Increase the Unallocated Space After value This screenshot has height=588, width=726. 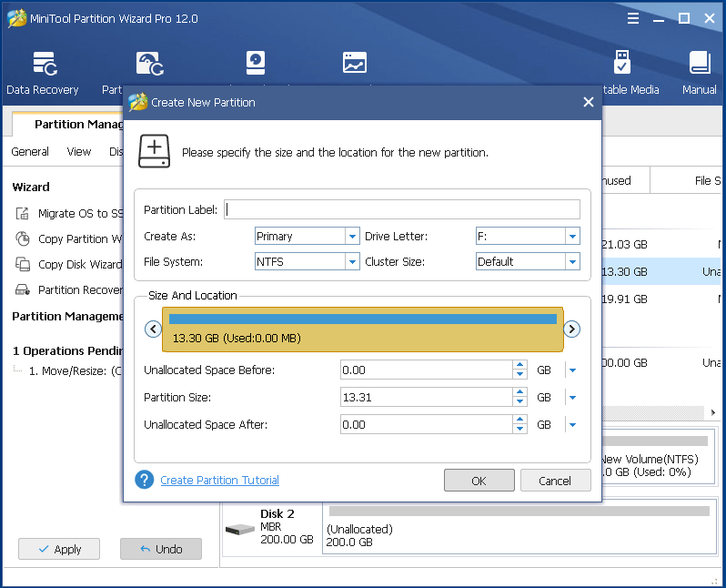520,420
